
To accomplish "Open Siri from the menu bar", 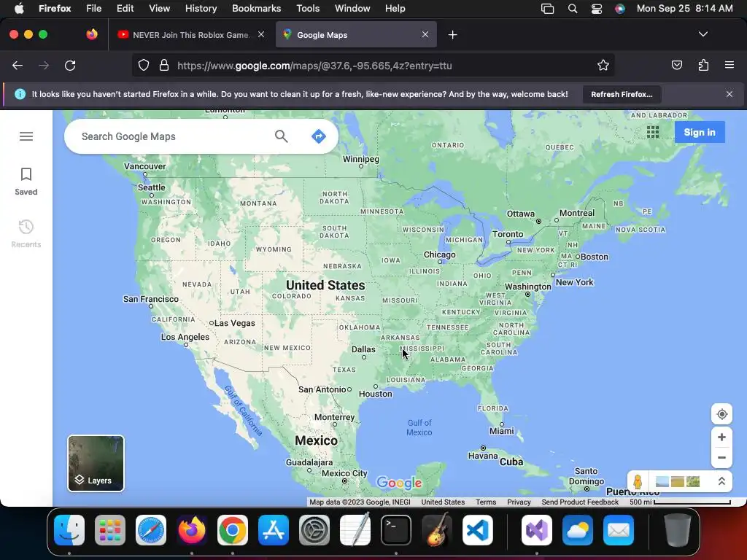I will pyautogui.click(x=620, y=9).
